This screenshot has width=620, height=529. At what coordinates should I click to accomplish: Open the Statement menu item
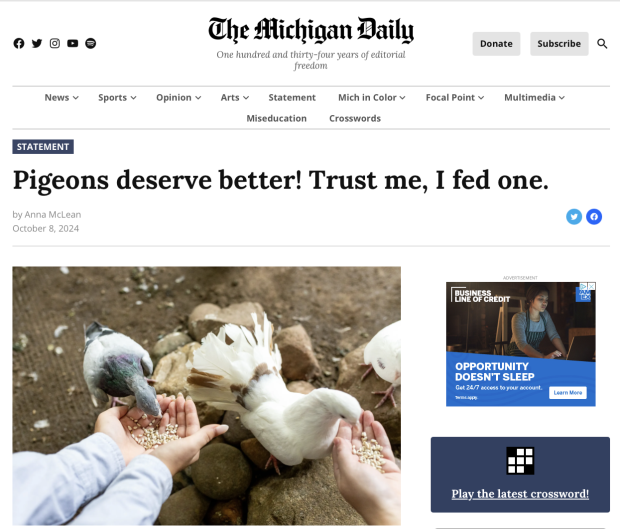click(x=292, y=98)
